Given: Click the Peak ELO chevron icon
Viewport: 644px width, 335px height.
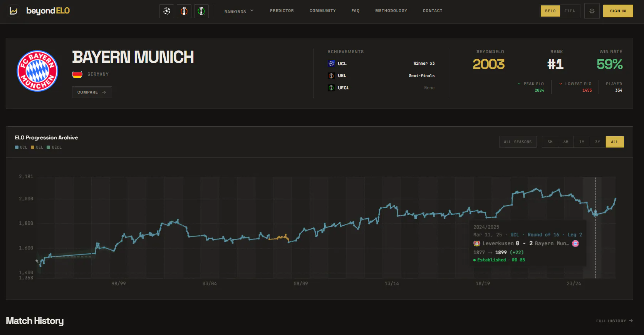Looking at the screenshot, I should (x=519, y=84).
